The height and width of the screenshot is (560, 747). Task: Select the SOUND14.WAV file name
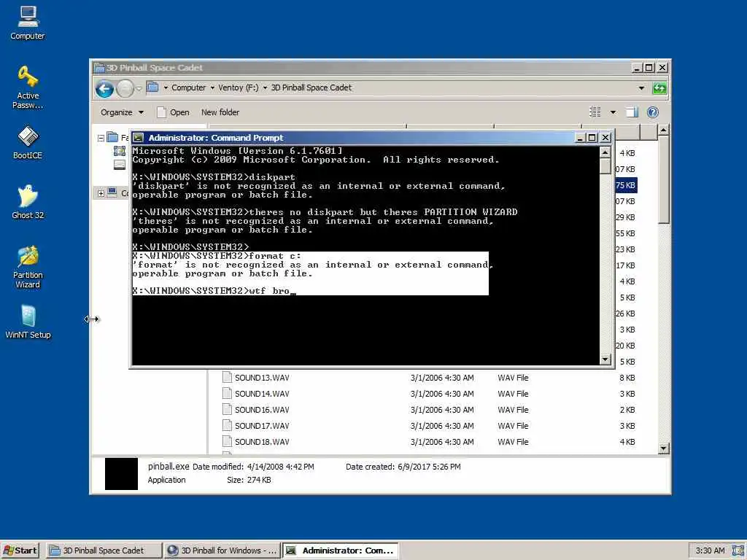pyautogui.click(x=262, y=394)
